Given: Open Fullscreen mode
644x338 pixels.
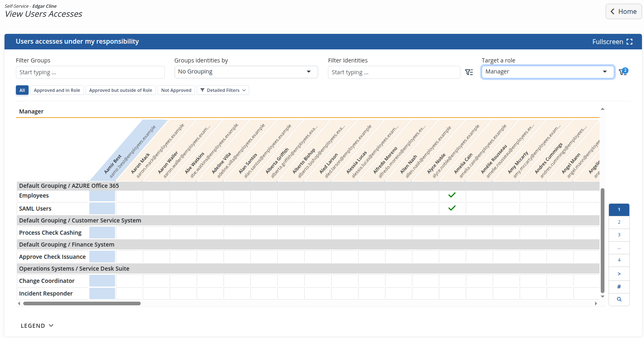Looking at the screenshot, I should click(x=612, y=42).
